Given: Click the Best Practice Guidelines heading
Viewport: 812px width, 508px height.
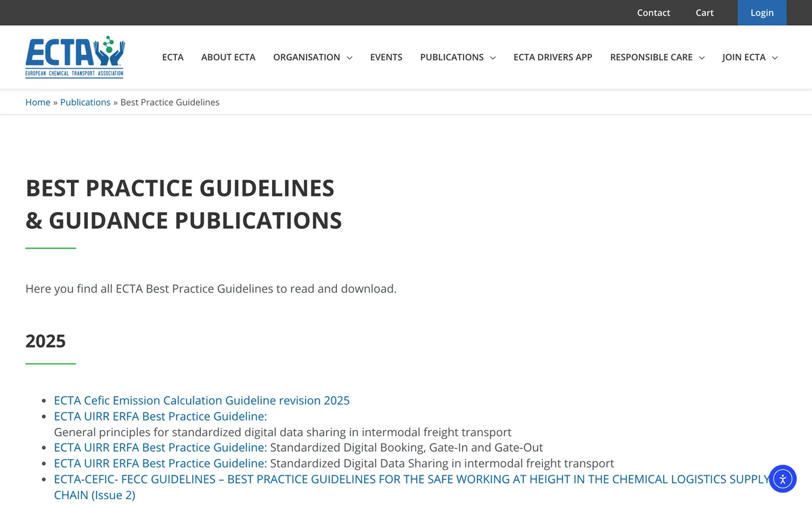Looking at the screenshot, I should (x=183, y=204).
